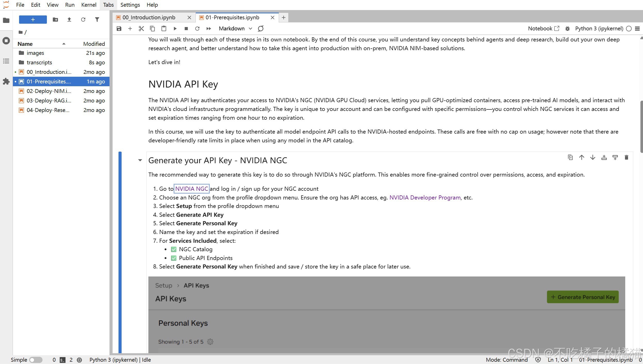Viewport: 643px width, 364px height.
Task: Cut the selected cell with the scissors icon
Action: 141,29
